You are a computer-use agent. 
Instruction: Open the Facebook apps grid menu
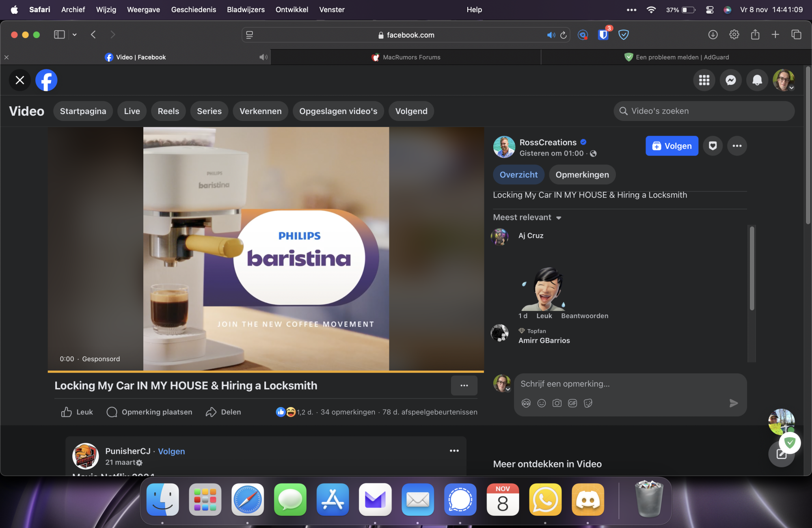click(704, 80)
